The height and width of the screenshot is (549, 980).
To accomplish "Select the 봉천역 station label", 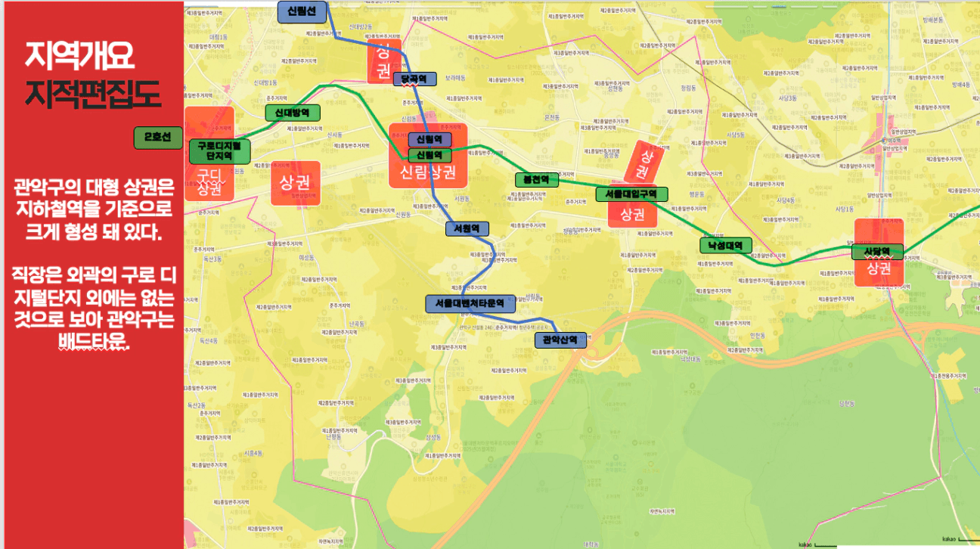I will (x=536, y=180).
